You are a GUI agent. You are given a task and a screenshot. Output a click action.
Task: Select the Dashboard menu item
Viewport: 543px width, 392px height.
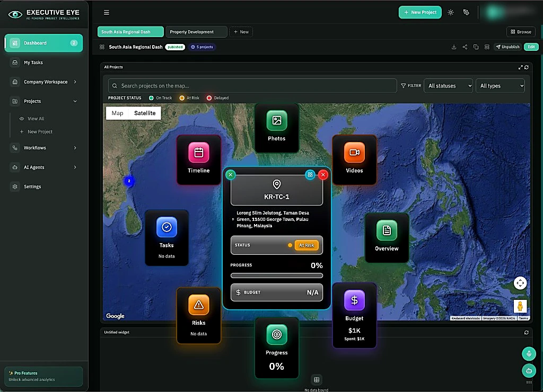[43, 43]
